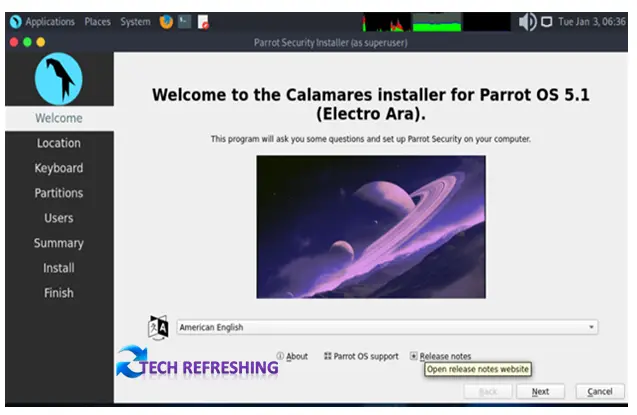Click the language translate icon
Viewport: 637px width, 415px height.
pyautogui.click(x=158, y=327)
